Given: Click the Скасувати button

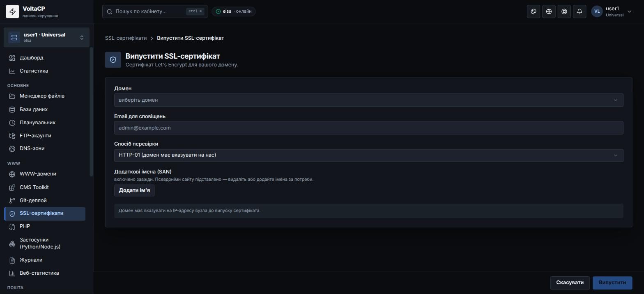Looking at the screenshot, I should pyautogui.click(x=570, y=283).
